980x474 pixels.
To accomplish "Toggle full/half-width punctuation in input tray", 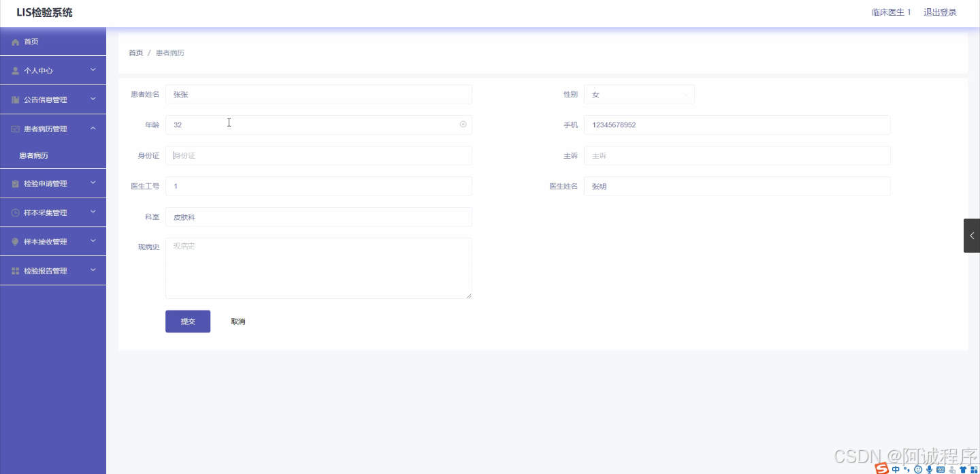I will point(905,469).
